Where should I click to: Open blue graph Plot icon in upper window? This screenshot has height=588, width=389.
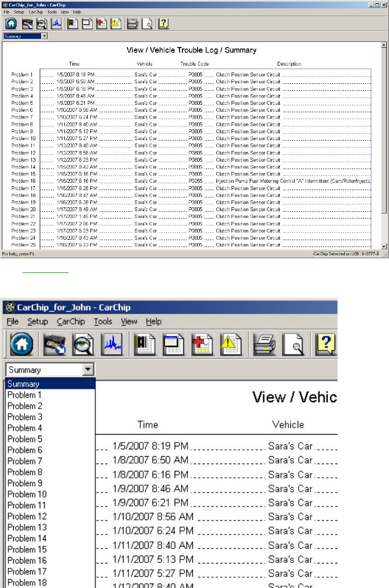click(56, 23)
